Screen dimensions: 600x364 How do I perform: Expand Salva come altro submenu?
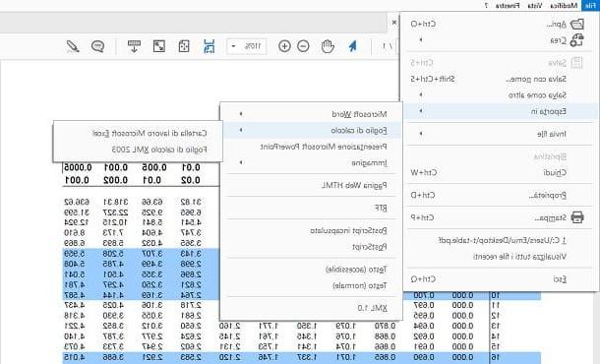pos(421,94)
